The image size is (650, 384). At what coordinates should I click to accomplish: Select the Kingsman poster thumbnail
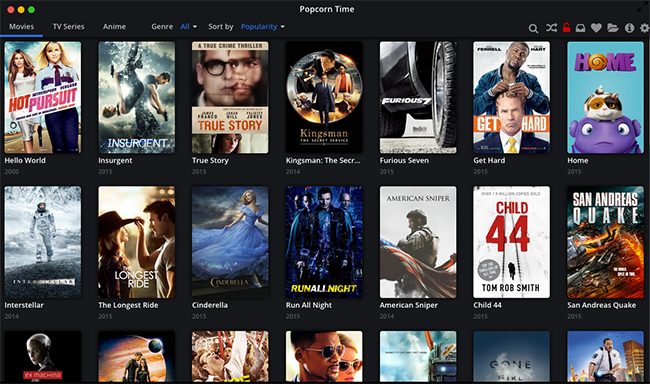324,97
